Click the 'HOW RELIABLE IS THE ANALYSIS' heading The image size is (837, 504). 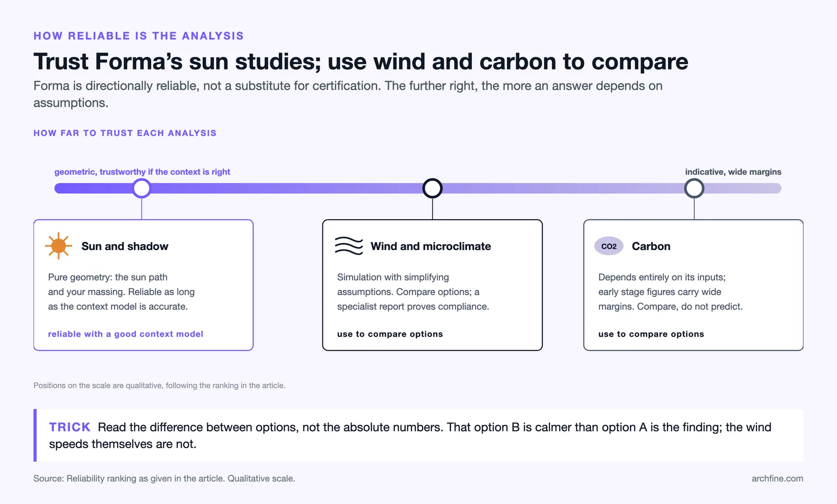coord(139,36)
